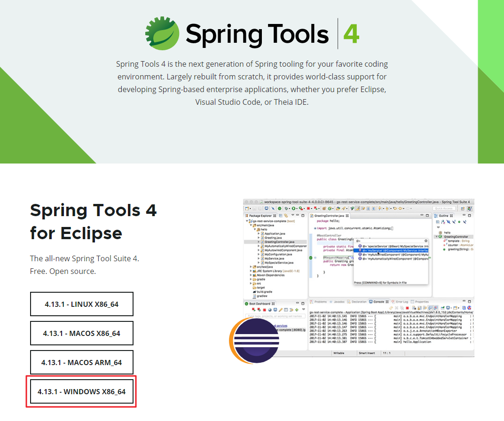Click the green Run icon in the toolbar
This screenshot has width=504, height=421.
coord(294,208)
